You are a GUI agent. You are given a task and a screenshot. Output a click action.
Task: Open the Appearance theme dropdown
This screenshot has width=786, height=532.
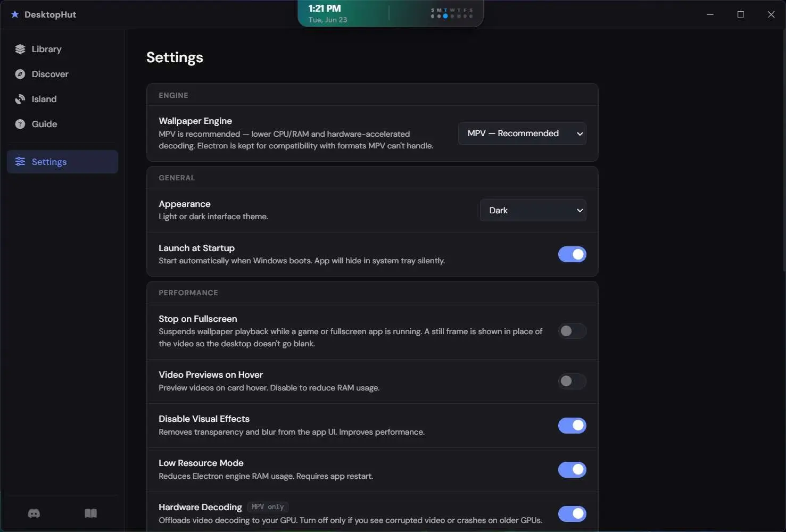pos(533,210)
